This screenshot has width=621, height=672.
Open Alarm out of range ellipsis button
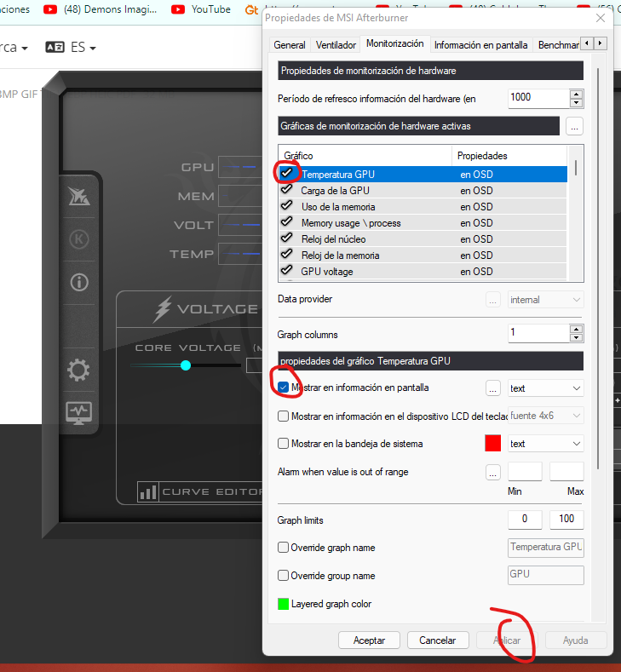493,473
